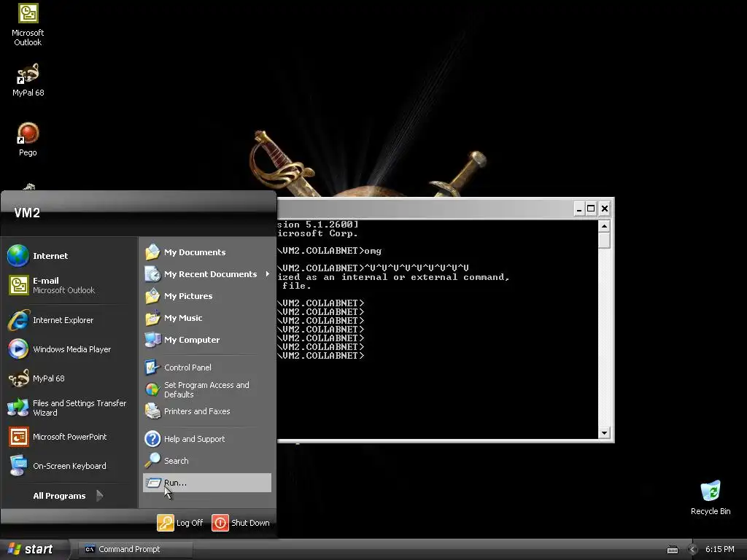Click the Log Off button

pyautogui.click(x=180, y=522)
